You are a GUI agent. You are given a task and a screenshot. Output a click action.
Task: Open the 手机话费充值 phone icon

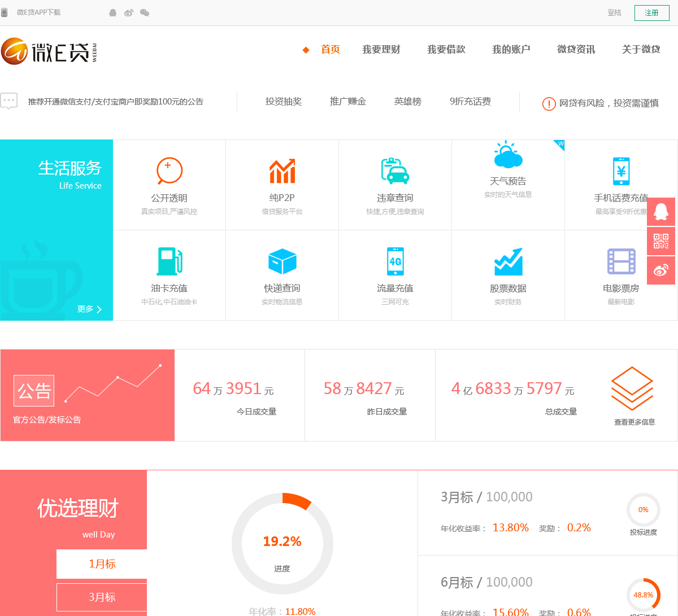click(x=621, y=171)
